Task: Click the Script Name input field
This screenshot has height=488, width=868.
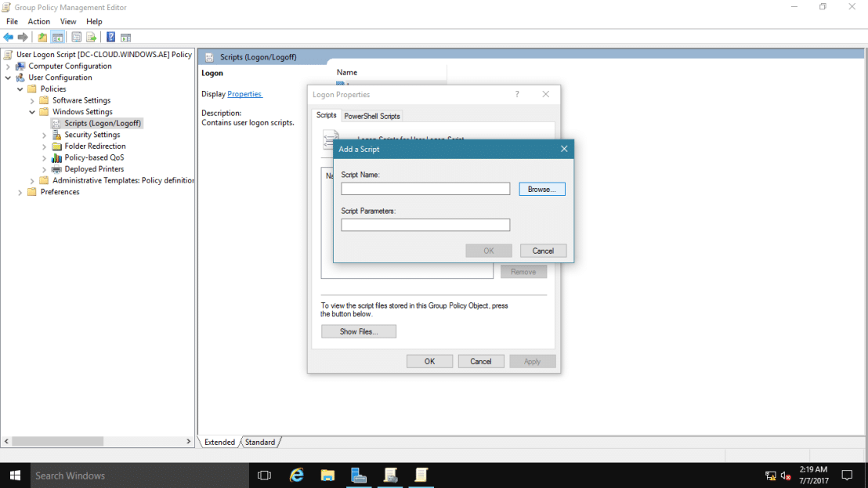Action: point(425,189)
